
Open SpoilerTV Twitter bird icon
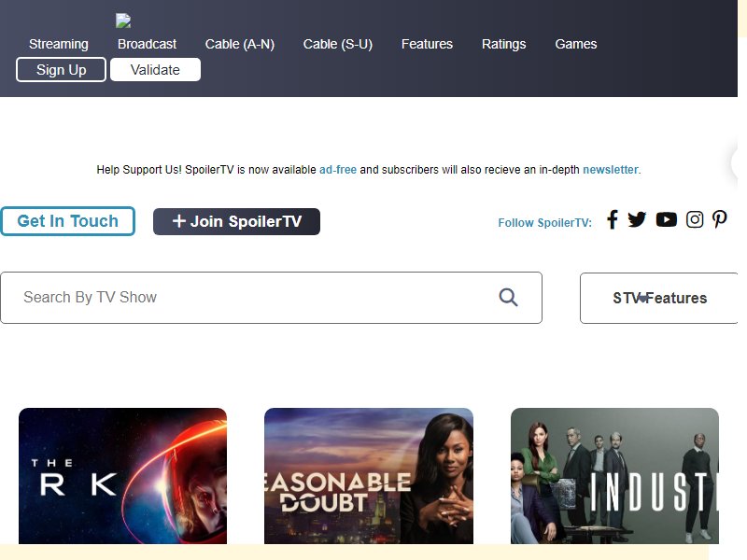point(637,219)
